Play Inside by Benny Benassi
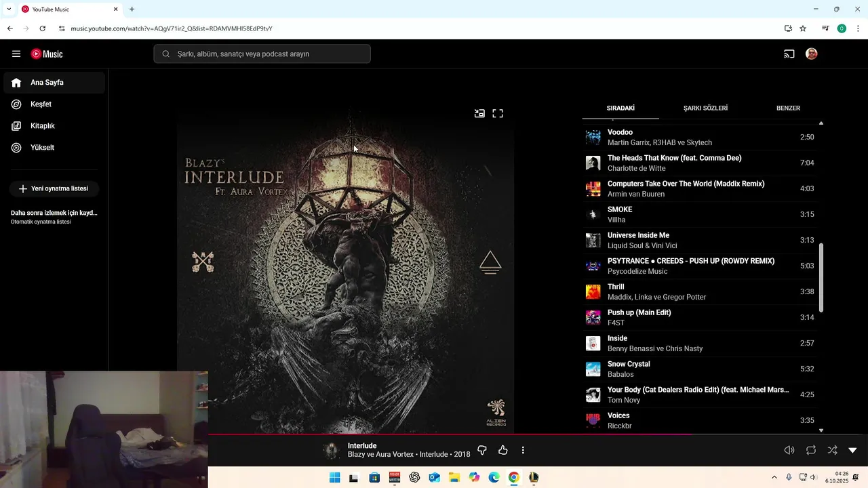The width and height of the screenshot is (868, 488). pyautogui.click(x=700, y=344)
